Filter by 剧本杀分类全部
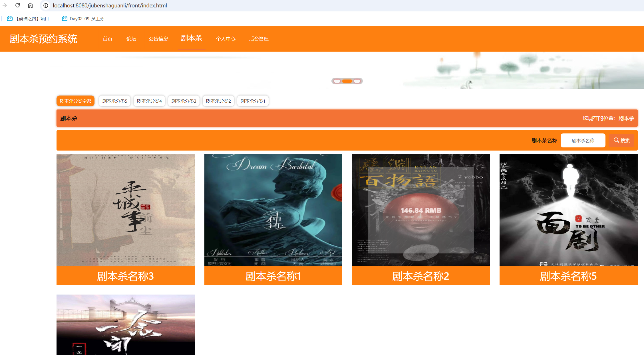The width and height of the screenshot is (644, 355). (x=76, y=101)
